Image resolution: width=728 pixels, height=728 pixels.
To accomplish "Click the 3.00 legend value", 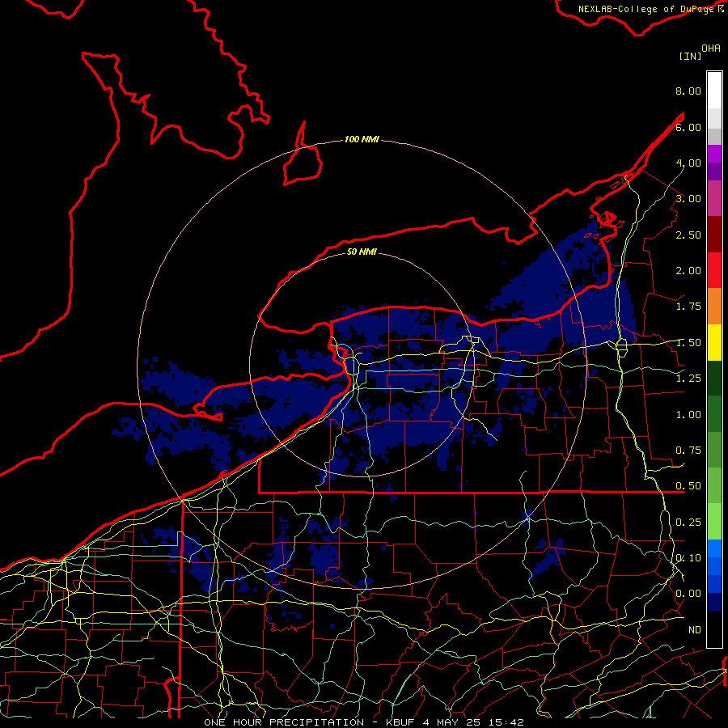I will point(688,199).
